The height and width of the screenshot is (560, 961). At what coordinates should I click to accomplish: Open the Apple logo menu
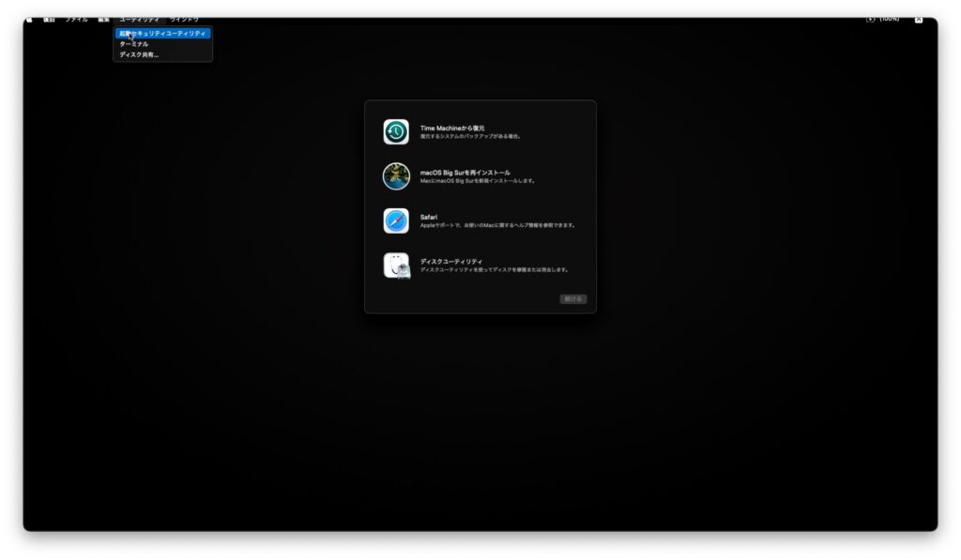coord(29,19)
